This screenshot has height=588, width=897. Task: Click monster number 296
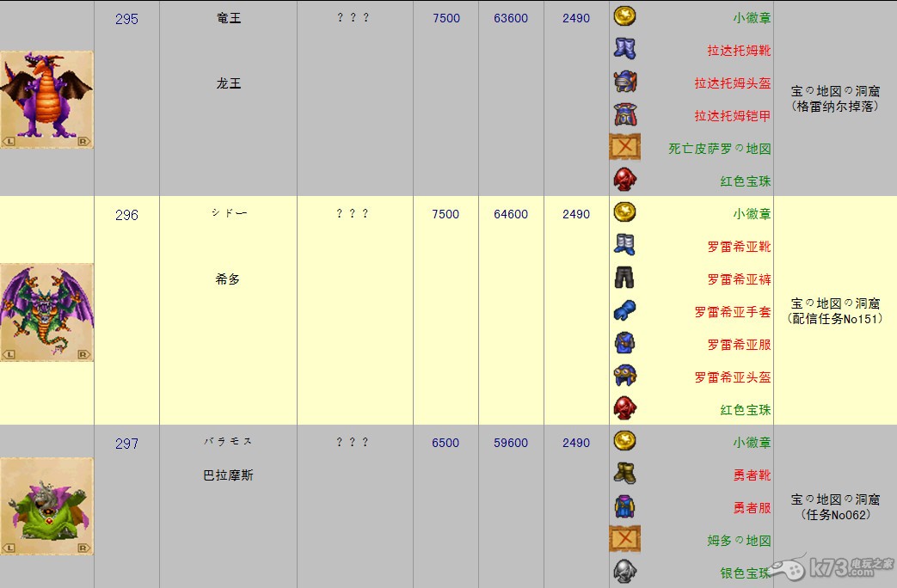click(126, 215)
